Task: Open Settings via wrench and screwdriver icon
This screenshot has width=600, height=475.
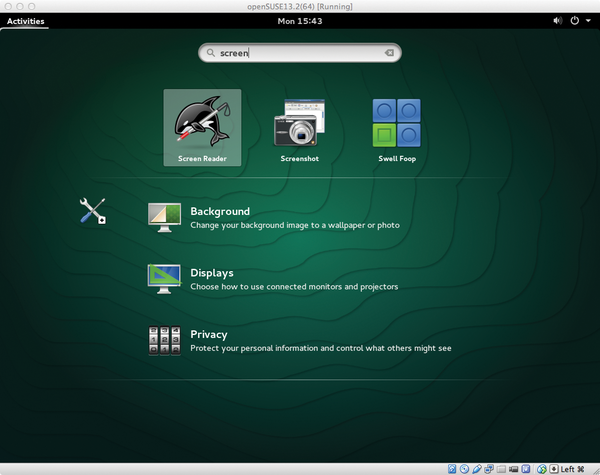Action: tap(93, 211)
